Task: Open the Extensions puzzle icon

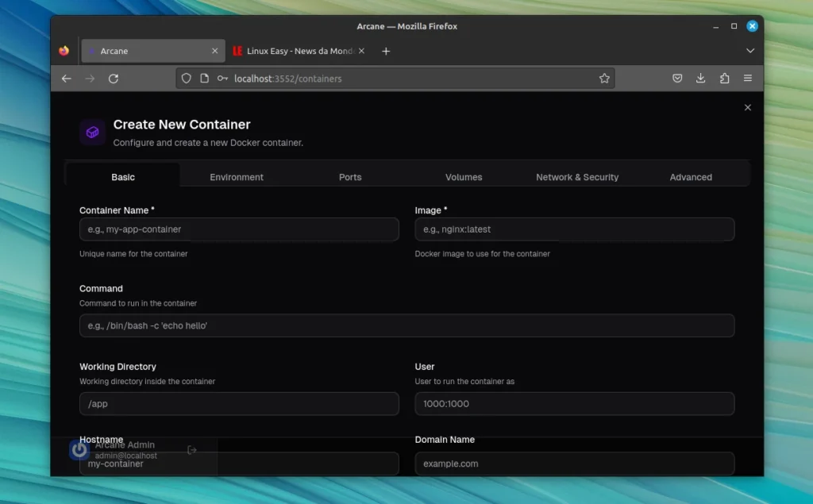Action: (x=724, y=79)
